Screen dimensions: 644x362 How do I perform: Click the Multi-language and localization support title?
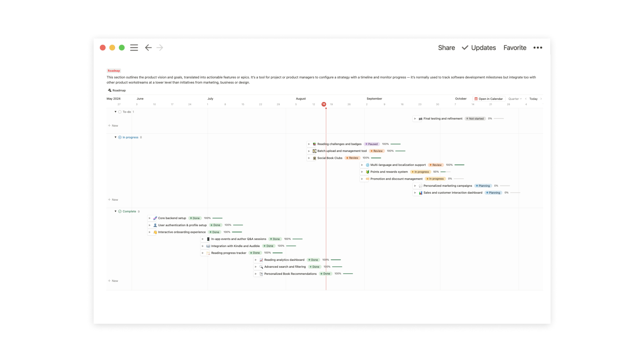click(x=398, y=165)
